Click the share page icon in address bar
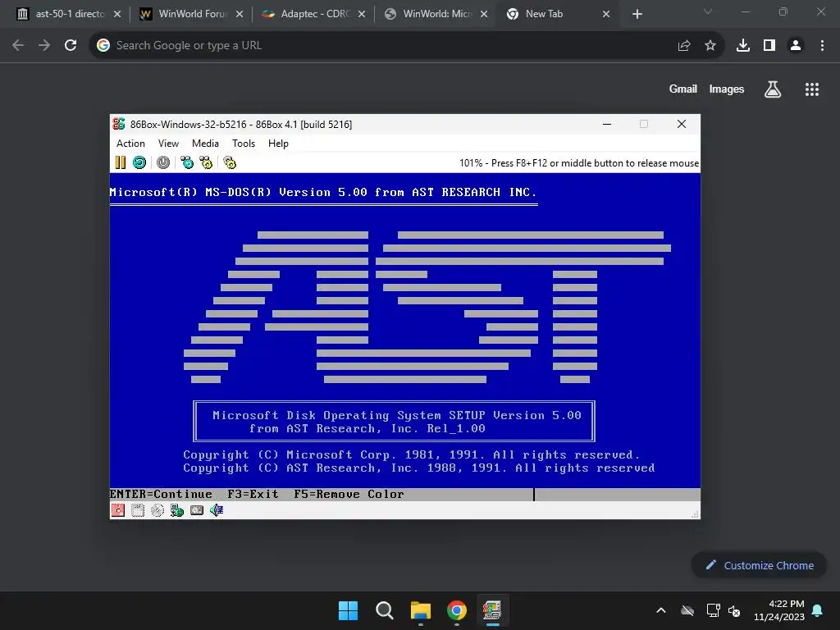 684,46
